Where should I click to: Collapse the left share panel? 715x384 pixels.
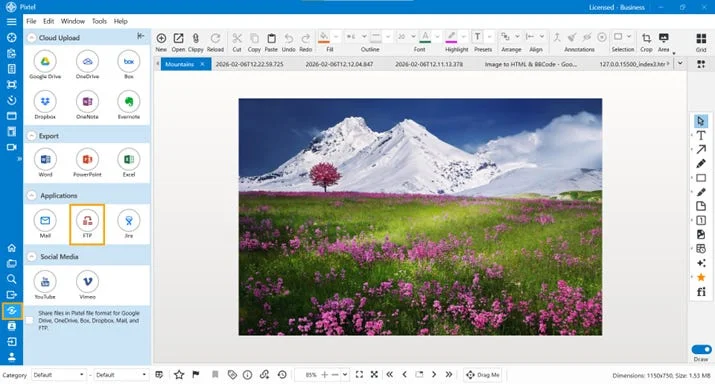click(140, 36)
